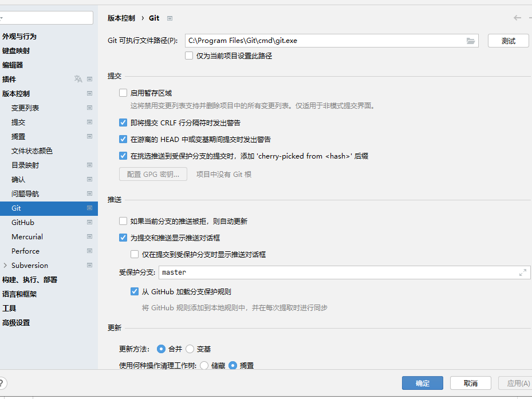Click the project icon on the Mercurial row
Image resolution: width=532 pixels, height=399 pixels.
pyautogui.click(x=89, y=236)
